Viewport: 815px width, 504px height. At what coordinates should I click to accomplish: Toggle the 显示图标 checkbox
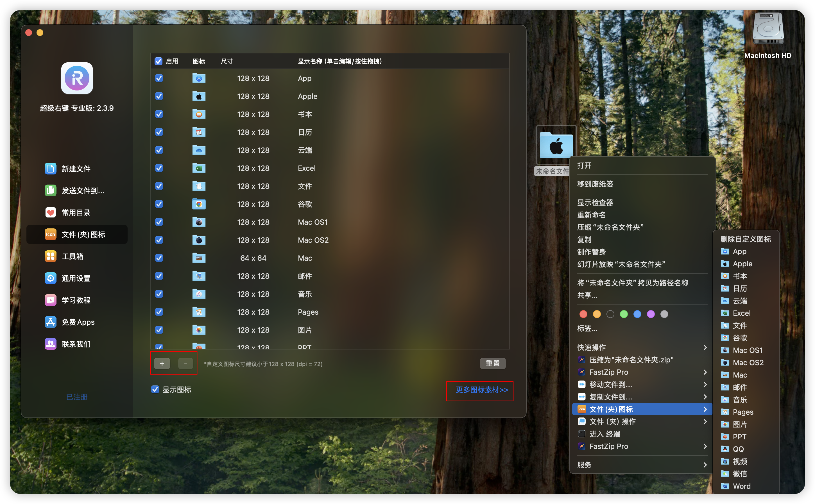(155, 389)
